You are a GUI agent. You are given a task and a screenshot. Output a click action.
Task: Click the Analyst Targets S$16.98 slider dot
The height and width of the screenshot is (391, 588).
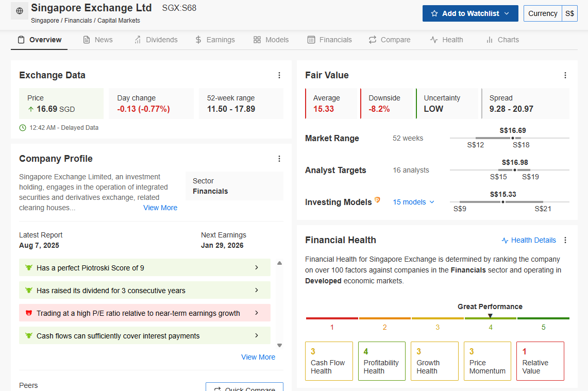point(514,170)
